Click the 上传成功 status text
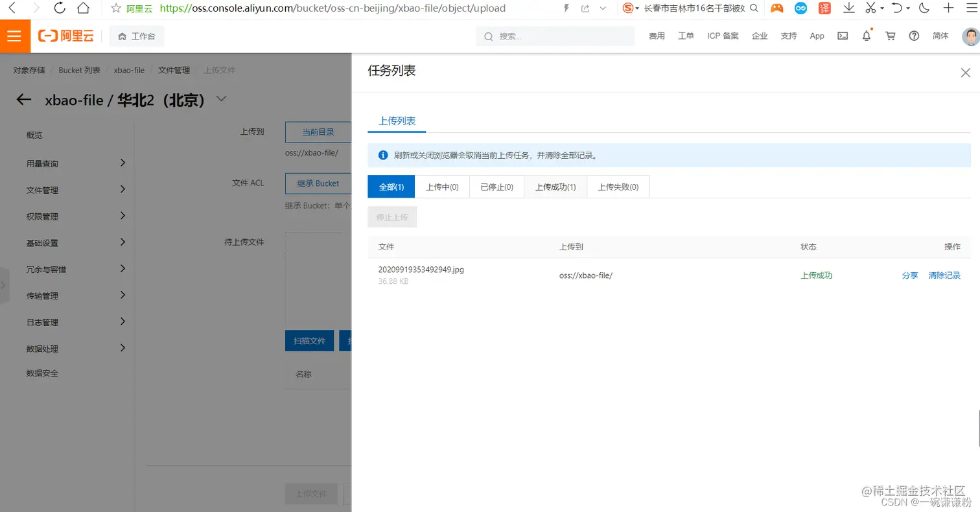The width and height of the screenshot is (980, 512). click(x=817, y=275)
